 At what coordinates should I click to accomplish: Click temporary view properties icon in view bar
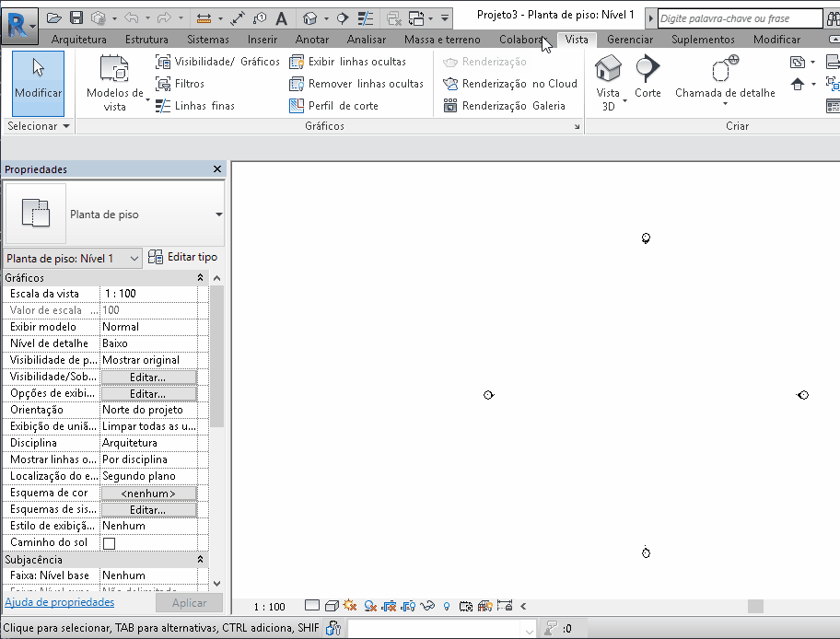[x=466, y=606]
